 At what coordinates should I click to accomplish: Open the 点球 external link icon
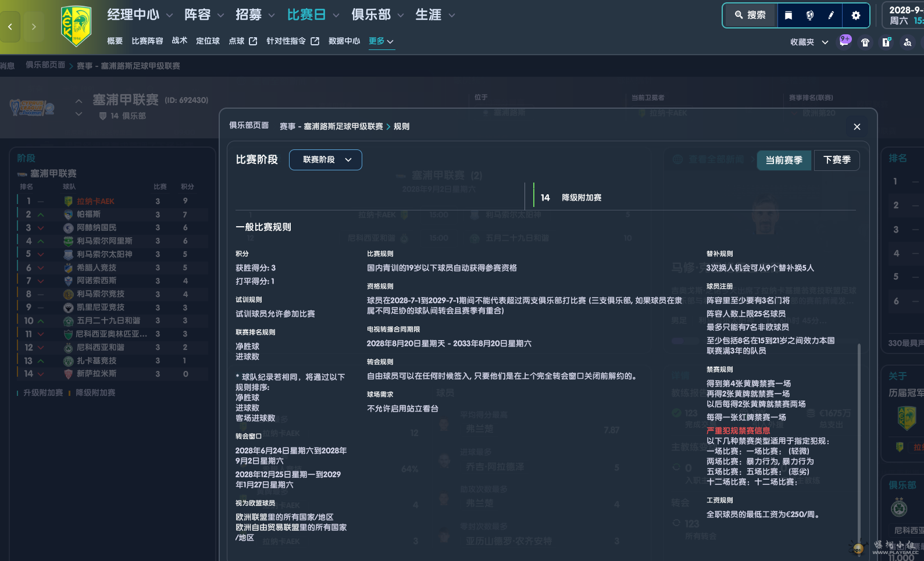click(x=253, y=41)
